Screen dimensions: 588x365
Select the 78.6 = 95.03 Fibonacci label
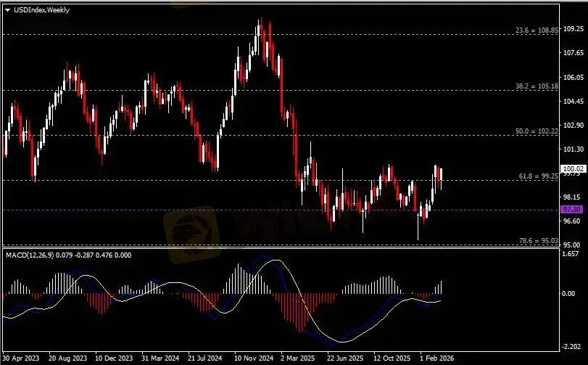tap(539, 241)
